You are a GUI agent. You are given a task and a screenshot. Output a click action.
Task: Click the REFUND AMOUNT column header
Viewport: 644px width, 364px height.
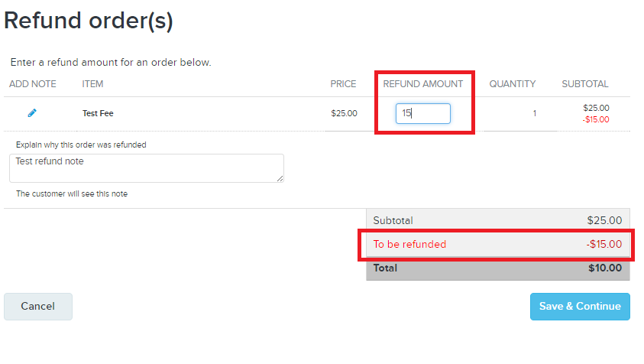423,84
